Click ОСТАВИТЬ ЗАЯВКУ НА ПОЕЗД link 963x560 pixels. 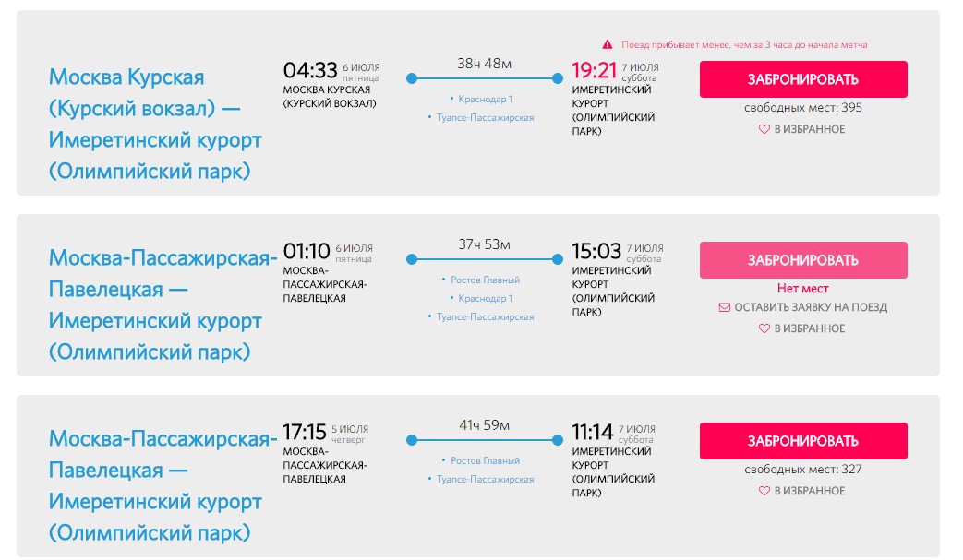pos(811,308)
